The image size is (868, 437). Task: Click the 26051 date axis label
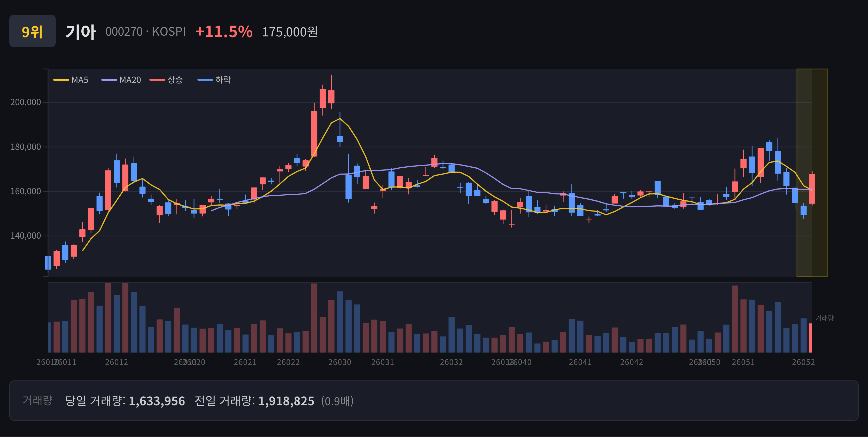pos(743,362)
